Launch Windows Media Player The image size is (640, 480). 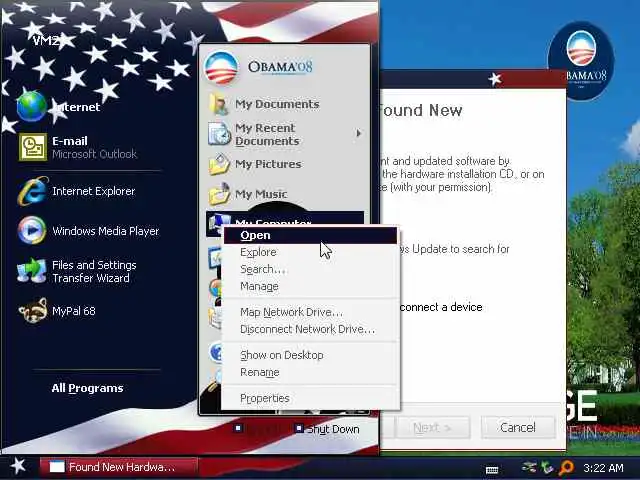pos(89,231)
